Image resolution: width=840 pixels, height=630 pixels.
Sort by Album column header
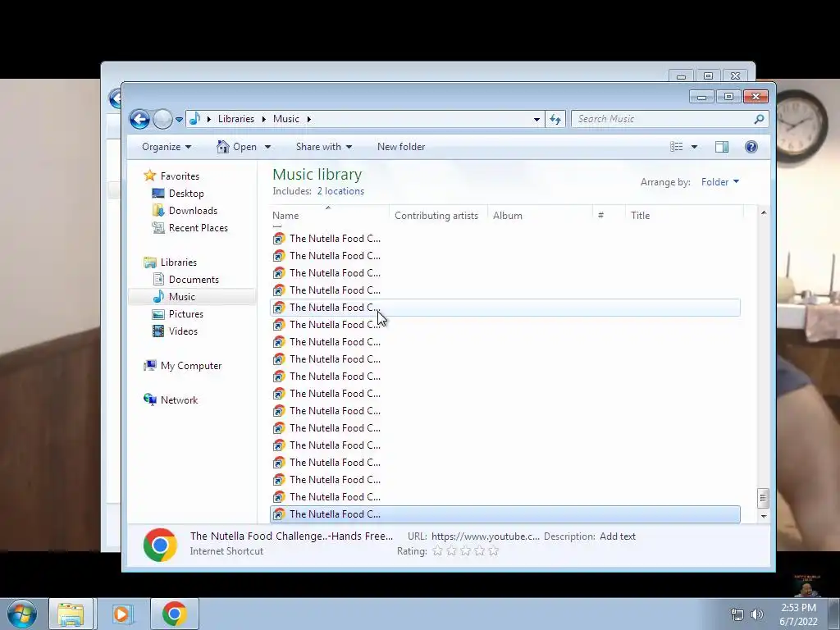click(x=540, y=216)
